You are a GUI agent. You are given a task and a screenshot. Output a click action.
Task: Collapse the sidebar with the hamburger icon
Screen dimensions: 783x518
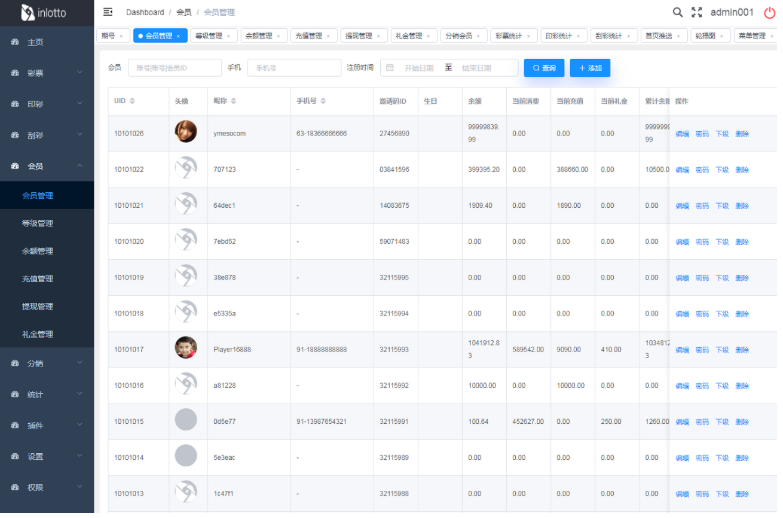(107, 12)
